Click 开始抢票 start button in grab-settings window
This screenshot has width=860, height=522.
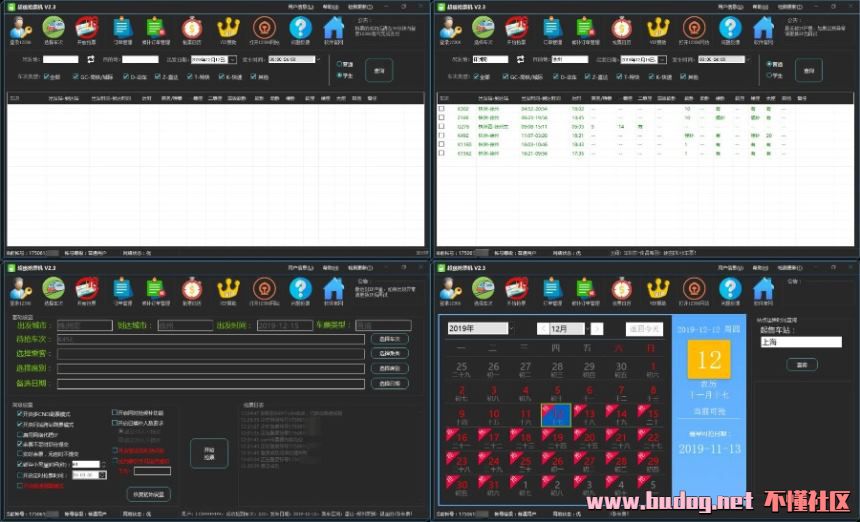[x=209, y=453]
